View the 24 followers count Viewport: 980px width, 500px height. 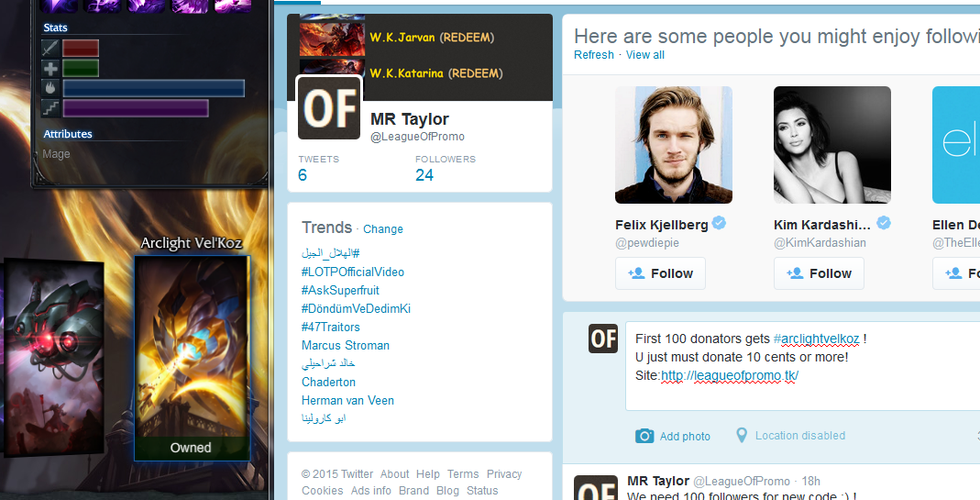pyautogui.click(x=424, y=175)
